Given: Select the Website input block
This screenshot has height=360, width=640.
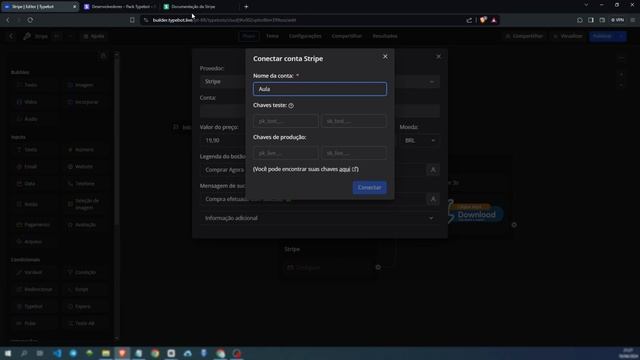Looking at the screenshot, I should click(x=84, y=167).
